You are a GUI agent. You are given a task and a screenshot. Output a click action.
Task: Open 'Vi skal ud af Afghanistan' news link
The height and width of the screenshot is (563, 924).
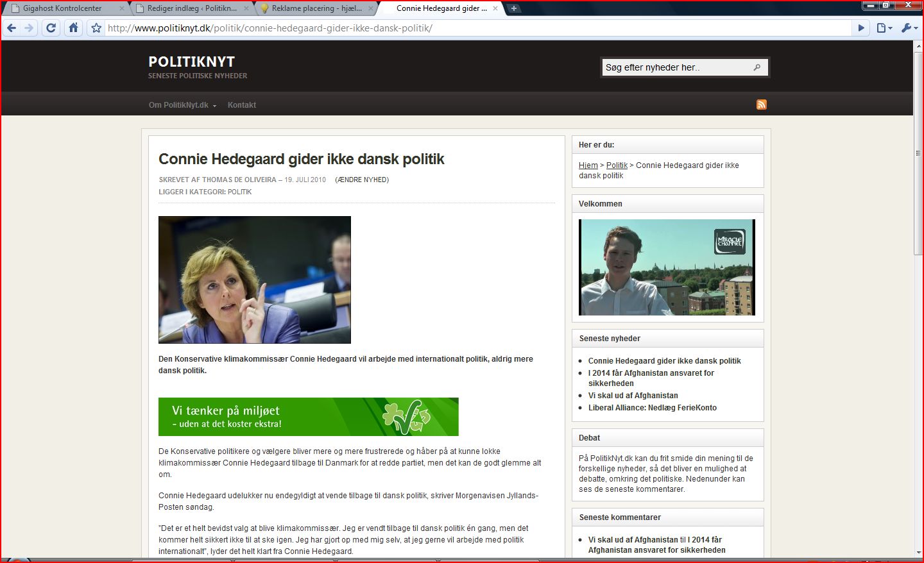click(633, 396)
